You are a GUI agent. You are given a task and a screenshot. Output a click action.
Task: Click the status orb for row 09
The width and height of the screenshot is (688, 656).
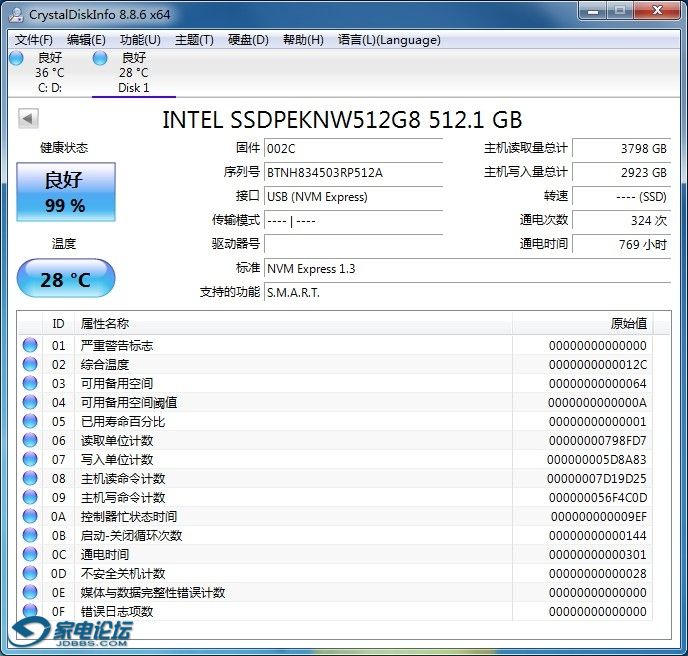click(30, 497)
